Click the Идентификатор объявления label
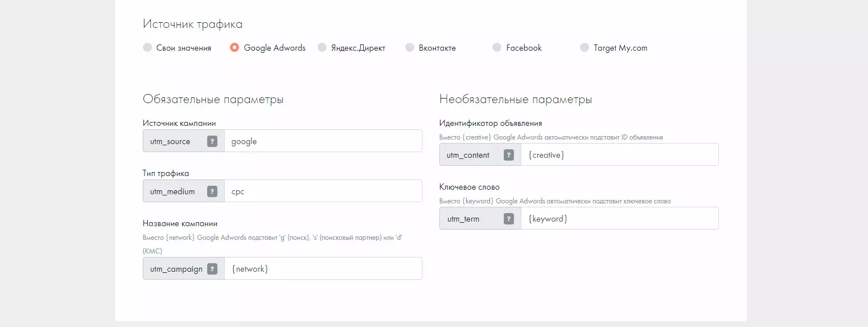868x327 pixels. click(x=491, y=123)
